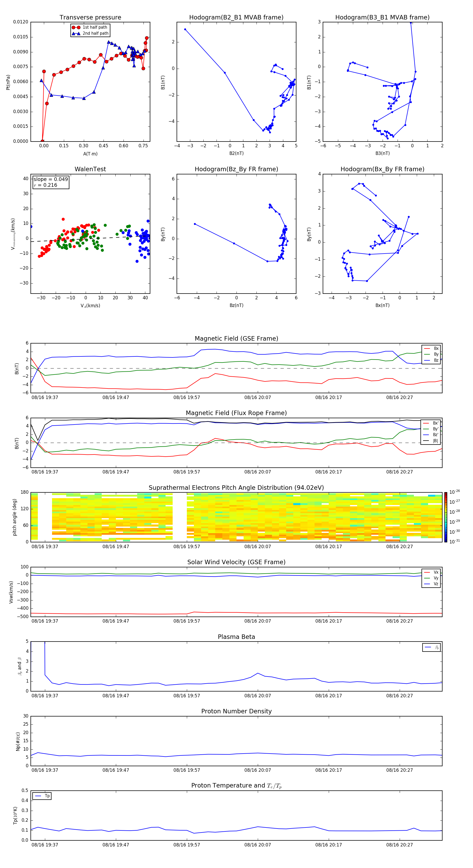
Task: Click the 'A(T·m)' x-axis label
Action: 90,154
